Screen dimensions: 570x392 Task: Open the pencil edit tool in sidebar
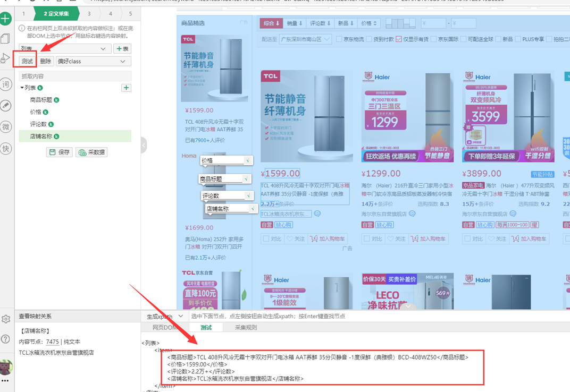point(5,105)
